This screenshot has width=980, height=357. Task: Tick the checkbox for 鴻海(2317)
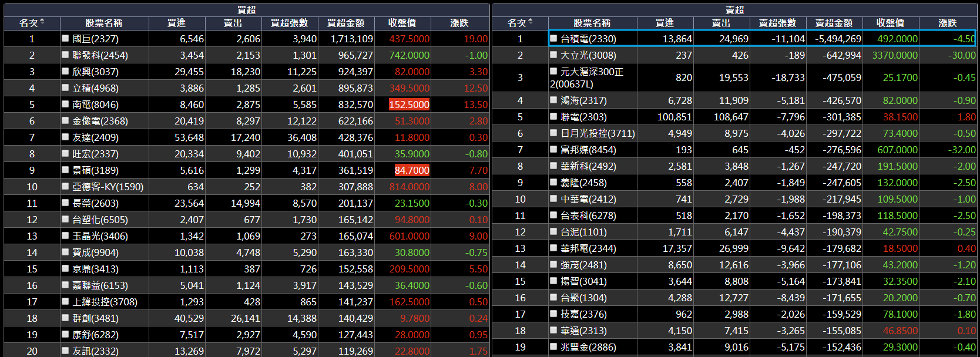553,100
